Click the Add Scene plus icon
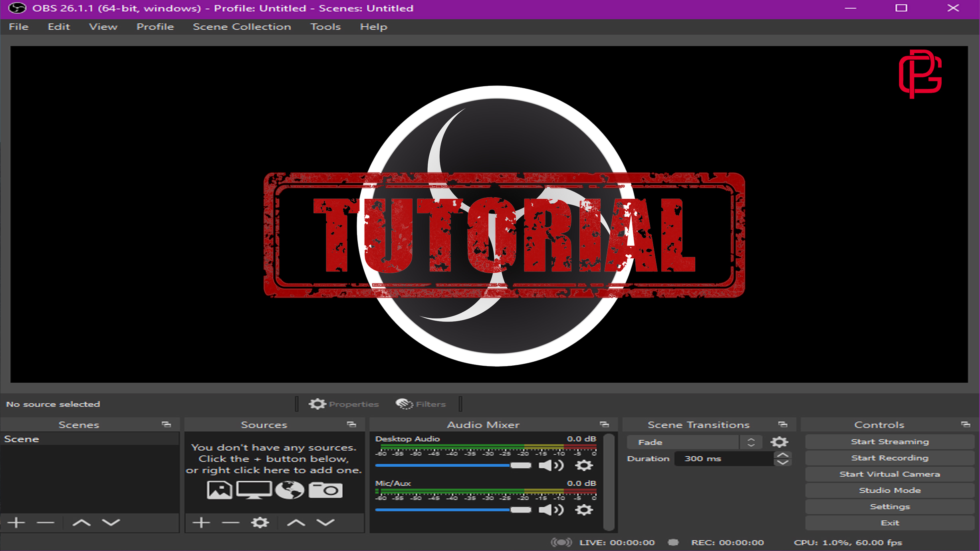The width and height of the screenshot is (980, 551). coord(15,522)
